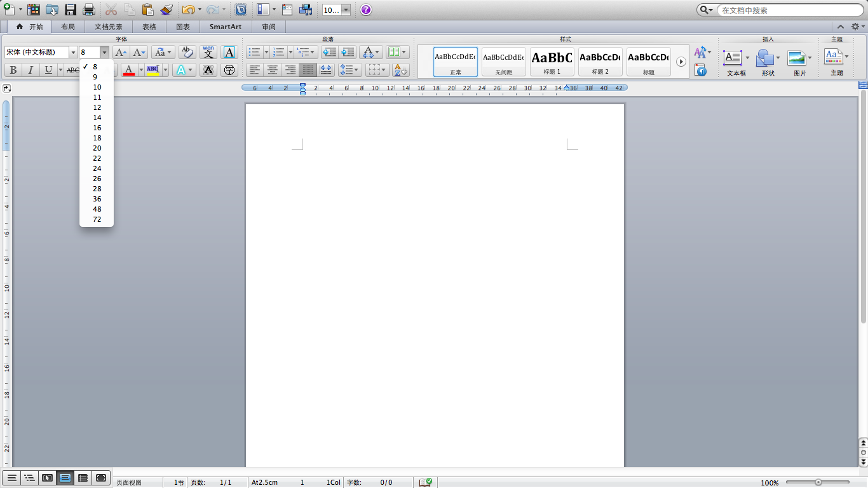
Task: Insert a picture using the 图片 icon
Action: 797,58
